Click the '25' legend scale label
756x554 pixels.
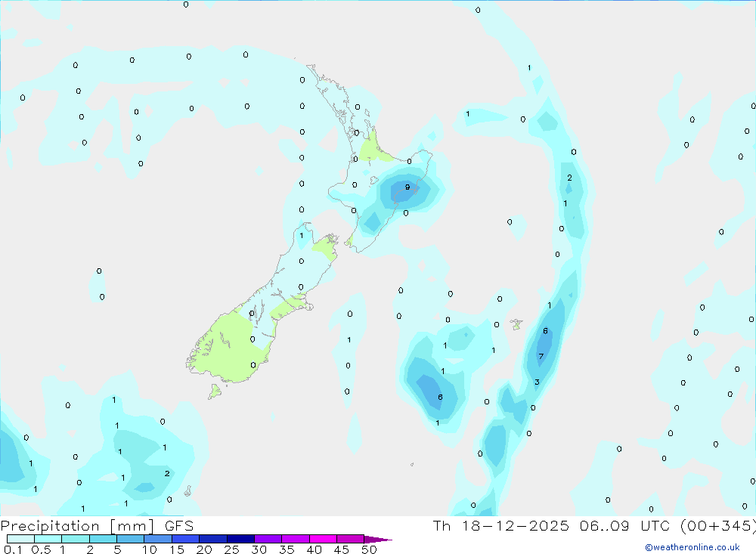click(x=231, y=549)
